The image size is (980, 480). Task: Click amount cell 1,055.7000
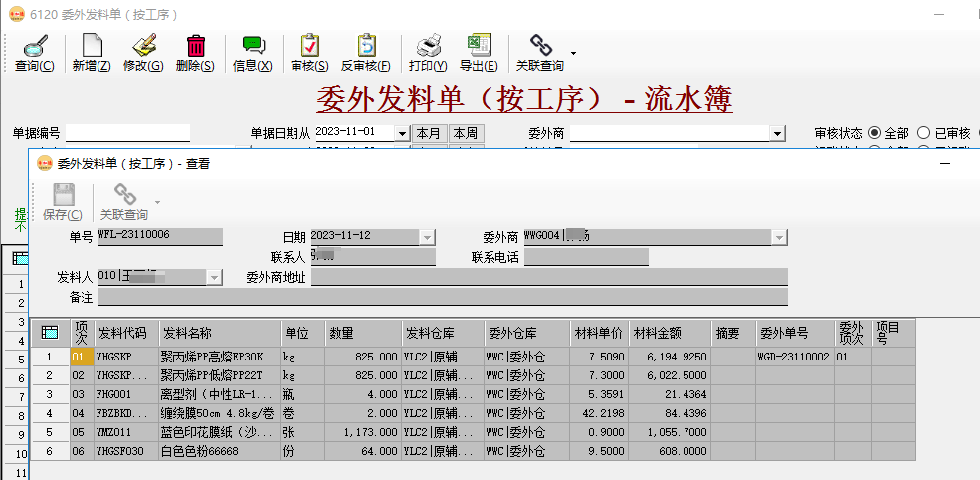[x=670, y=432]
